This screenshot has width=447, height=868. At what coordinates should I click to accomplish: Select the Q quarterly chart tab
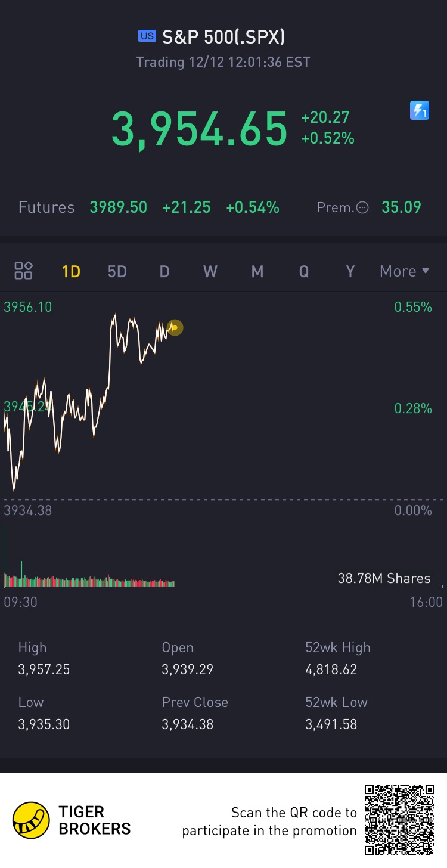pyautogui.click(x=303, y=272)
